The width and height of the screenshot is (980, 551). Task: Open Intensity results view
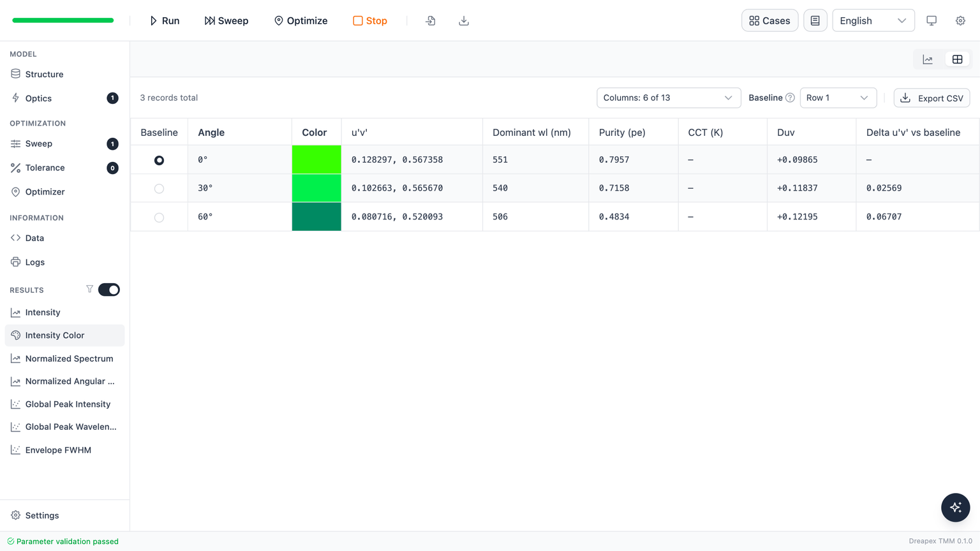(x=64, y=312)
